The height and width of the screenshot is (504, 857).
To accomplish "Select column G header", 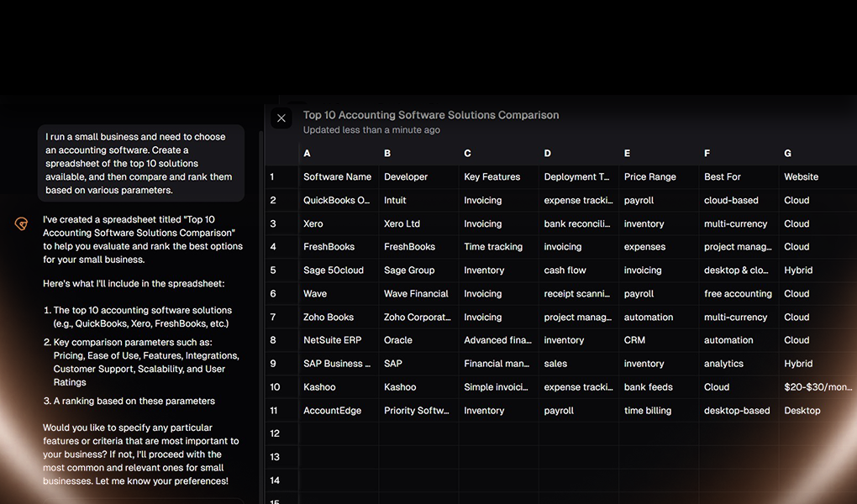I will pos(818,154).
